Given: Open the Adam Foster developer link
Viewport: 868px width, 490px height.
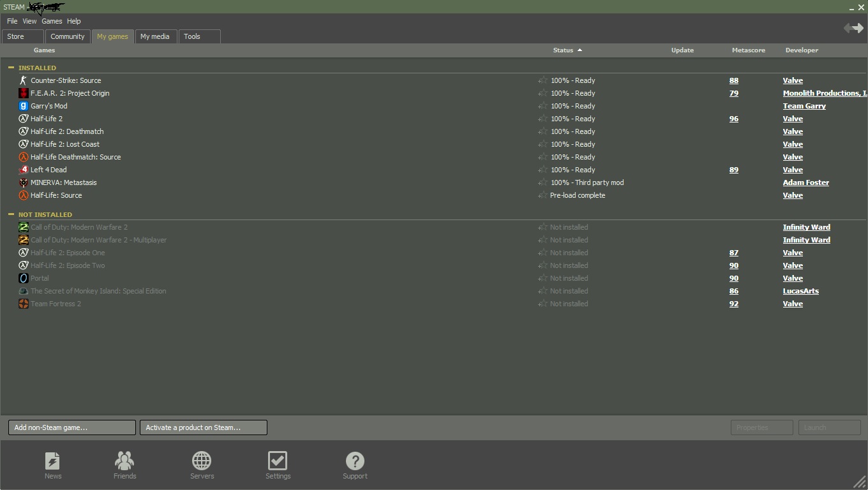Looking at the screenshot, I should click(806, 182).
